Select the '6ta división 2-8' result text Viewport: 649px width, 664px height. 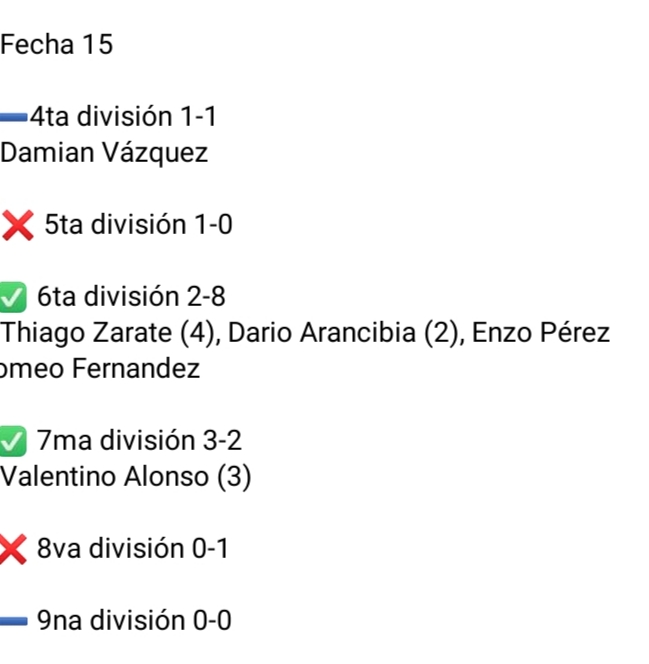(x=131, y=297)
